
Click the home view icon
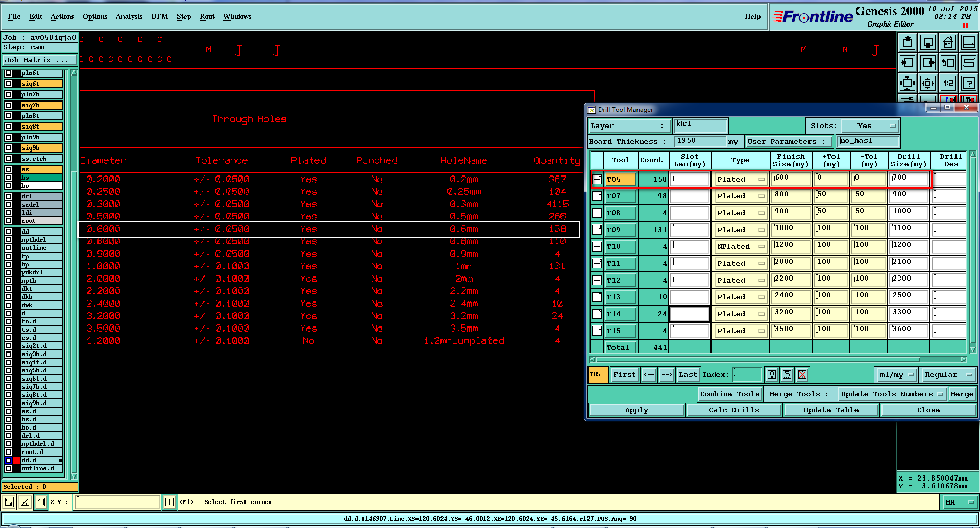click(948, 42)
